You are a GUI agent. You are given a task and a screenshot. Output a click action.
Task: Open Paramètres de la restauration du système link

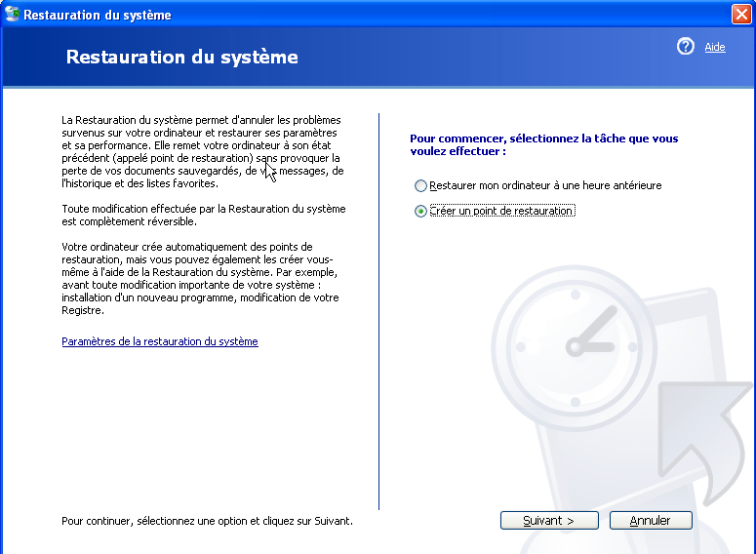coord(160,341)
